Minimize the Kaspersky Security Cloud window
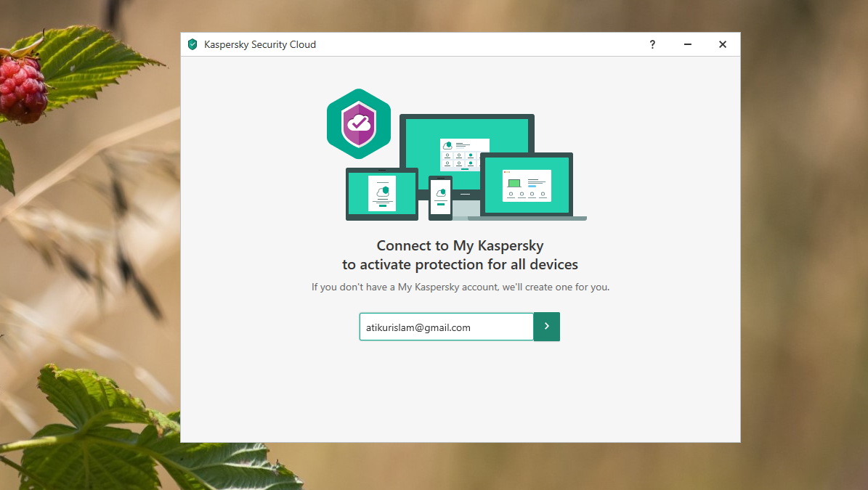Image resolution: width=868 pixels, height=490 pixels. [688, 44]
